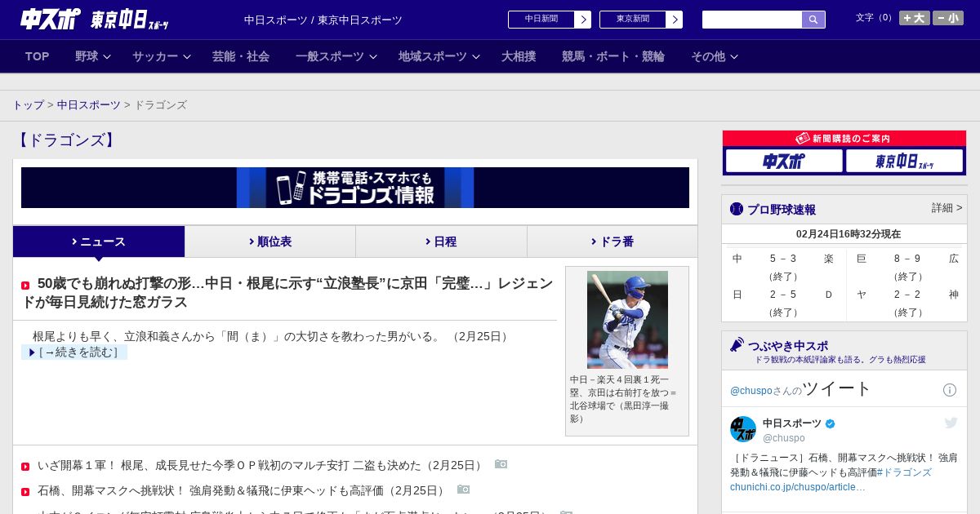Screen dimensions: 980x514
Task: Open the headline article about 立浪塾長
Action: click(x=287, y=293)
